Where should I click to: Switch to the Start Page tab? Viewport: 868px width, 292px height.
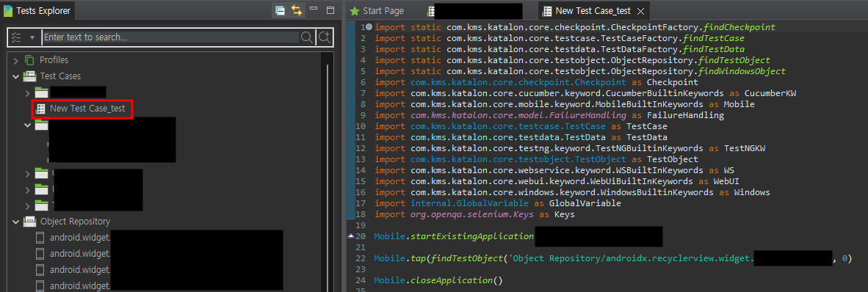click(x=377, y=11)
